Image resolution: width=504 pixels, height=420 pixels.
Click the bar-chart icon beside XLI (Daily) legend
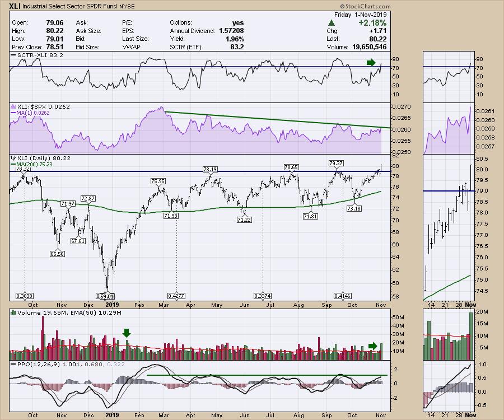point(13,158)
